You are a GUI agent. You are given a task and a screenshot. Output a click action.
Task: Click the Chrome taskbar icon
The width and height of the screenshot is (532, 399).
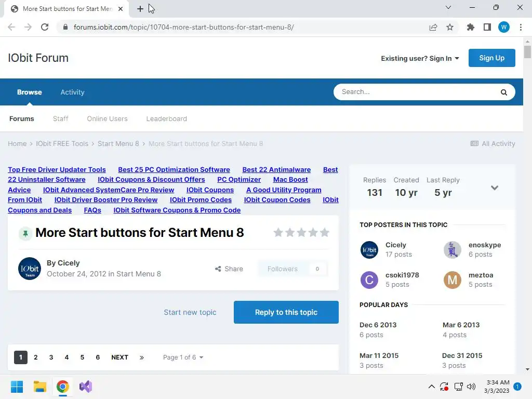click(62, 387)
